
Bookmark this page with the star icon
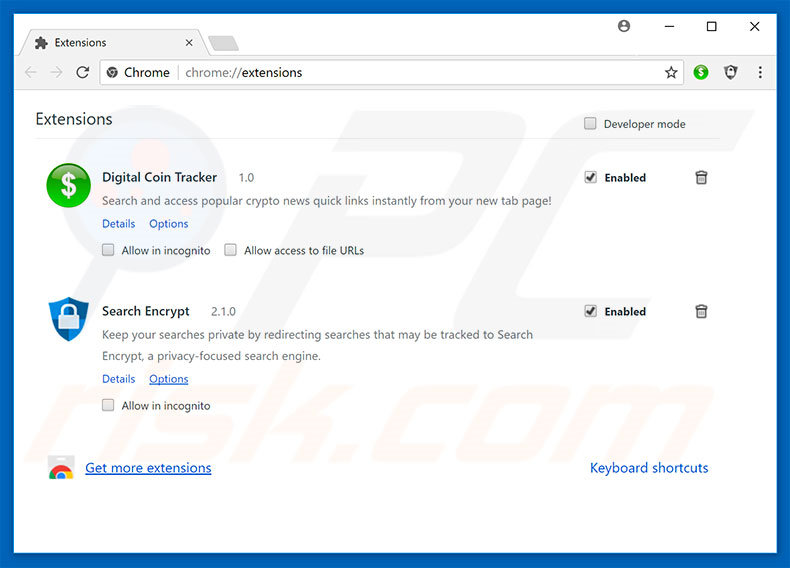click(671, 73)
